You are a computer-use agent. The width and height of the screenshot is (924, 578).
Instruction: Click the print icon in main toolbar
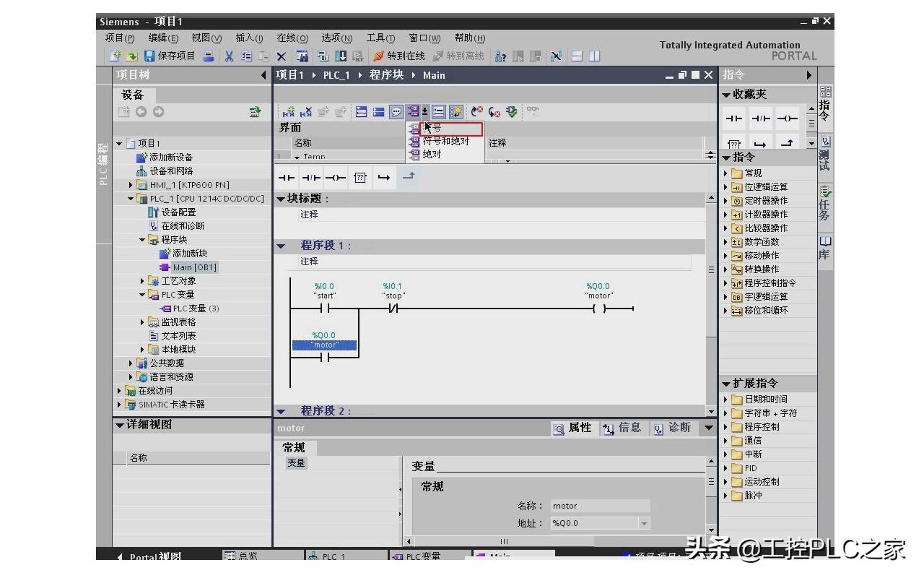[x=209, y=56]
